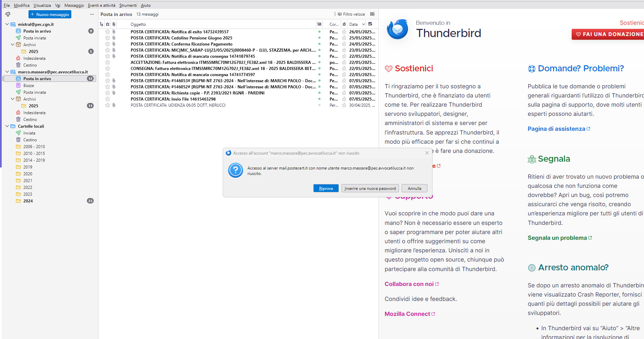Click the Nuovo messaggio button
The image size is (644, 339).
(50, 14)
